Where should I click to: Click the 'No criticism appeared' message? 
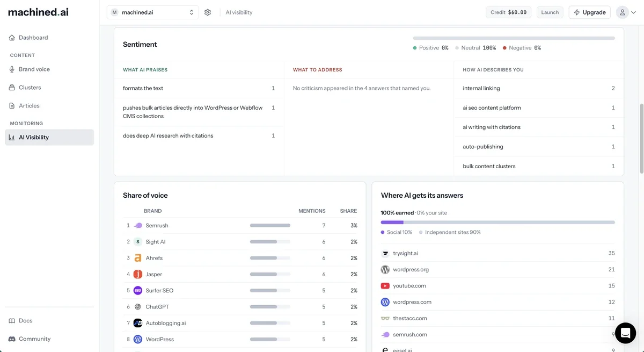point(362,88)
